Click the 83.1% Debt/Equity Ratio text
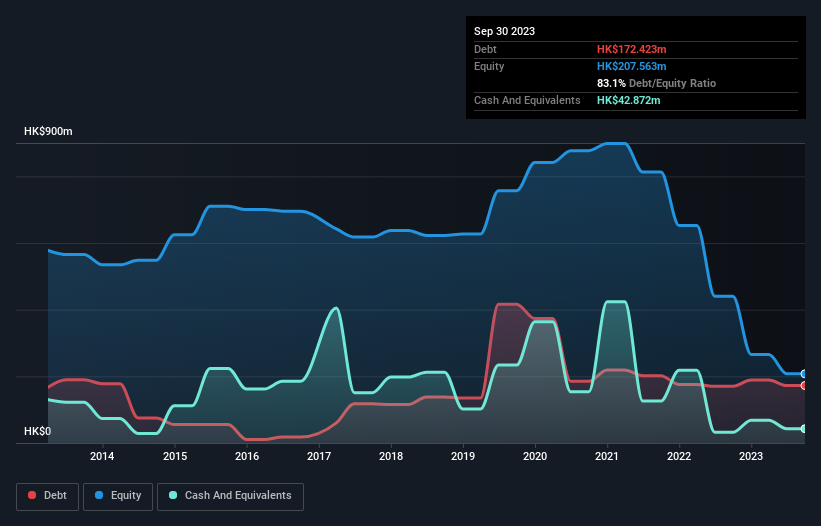The height and width of the screenshot is (526, 821). (x=656, y=83)
